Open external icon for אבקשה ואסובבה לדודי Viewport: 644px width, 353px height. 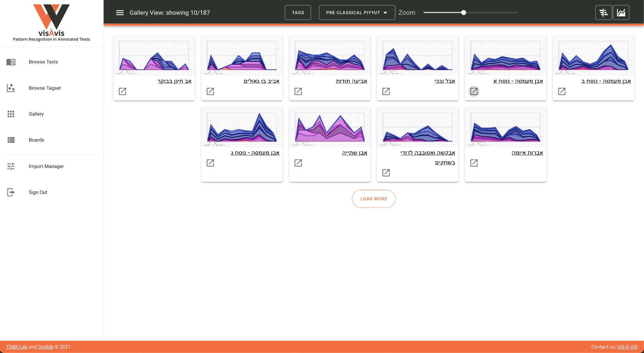click(x=386, y=173)
